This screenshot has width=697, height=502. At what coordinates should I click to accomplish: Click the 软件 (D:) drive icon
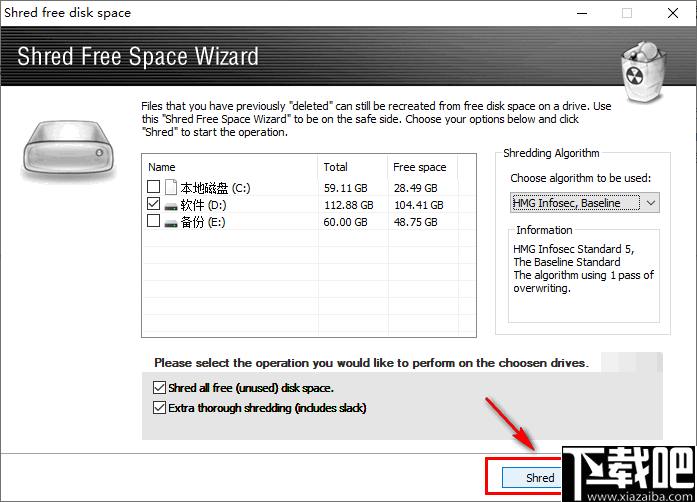pyautogui.click(x=171, y=206)
